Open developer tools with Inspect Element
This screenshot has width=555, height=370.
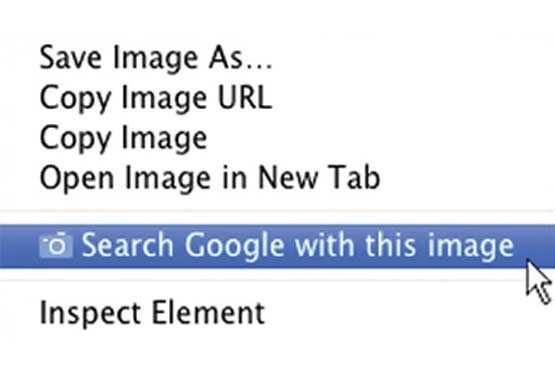point(278,313)
